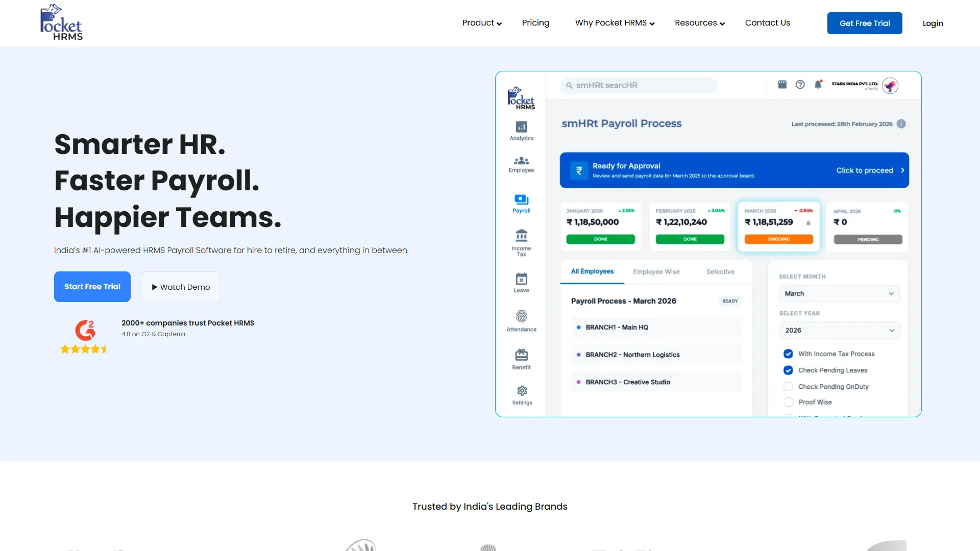Open the Analytics sidebar icon

click(521, 127)
